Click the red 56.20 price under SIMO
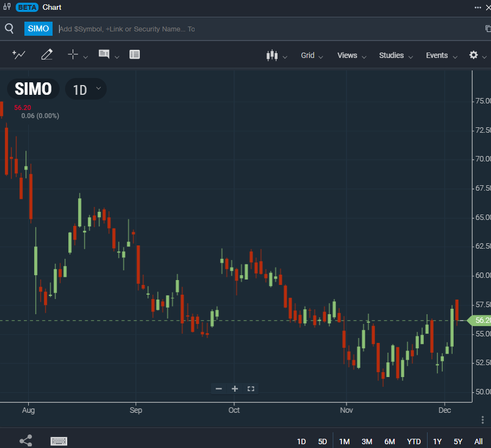This screenshot has height=448, width=491. click(23, 108)
